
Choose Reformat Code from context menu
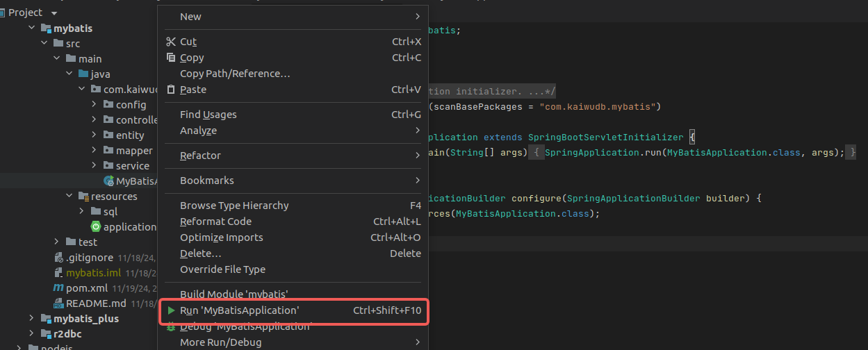pyautogui.click(x=215, y=222)
